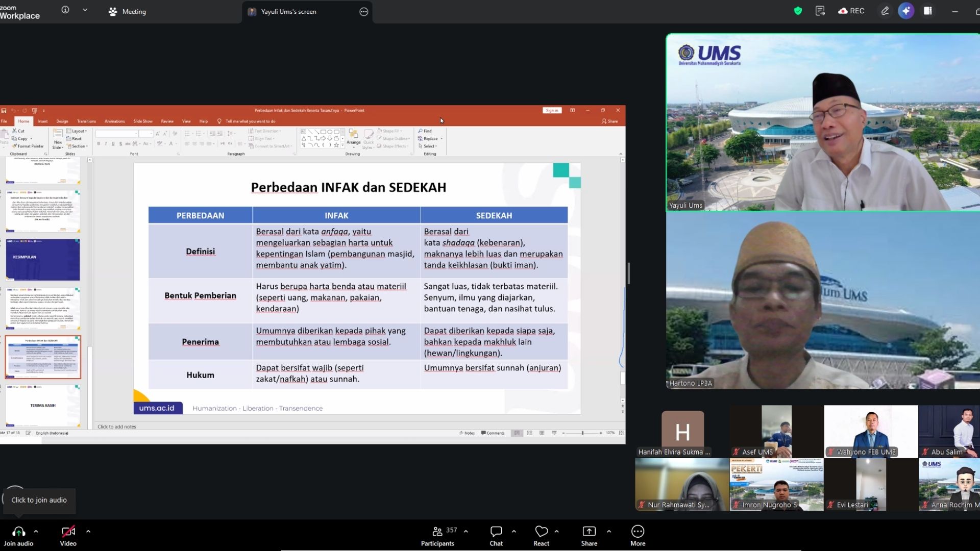Click the REC recording indicator
This screenshot has height=551, width=980.
point(851,11)
